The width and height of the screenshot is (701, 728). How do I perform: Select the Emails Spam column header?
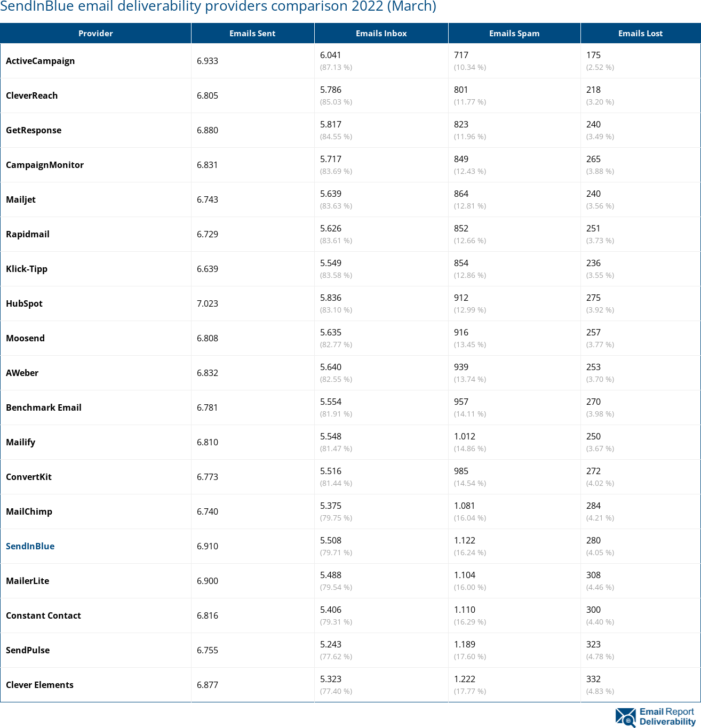514,33
